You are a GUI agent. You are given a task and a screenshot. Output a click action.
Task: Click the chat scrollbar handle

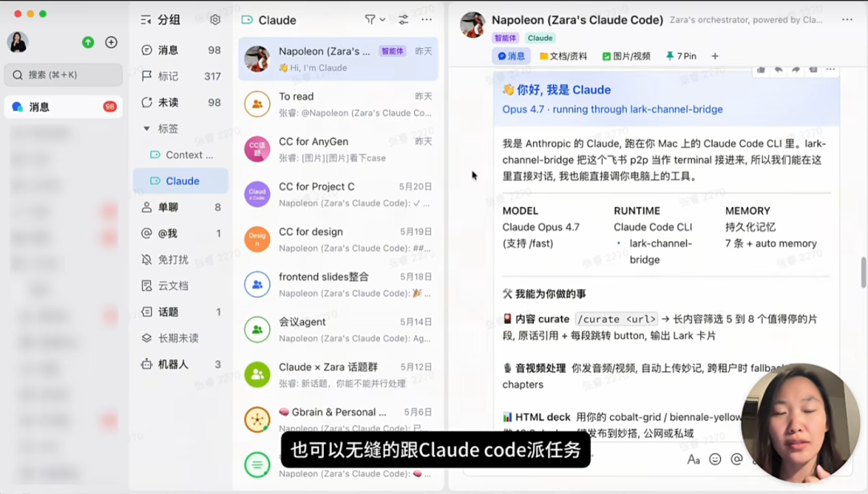click(863, 272)
